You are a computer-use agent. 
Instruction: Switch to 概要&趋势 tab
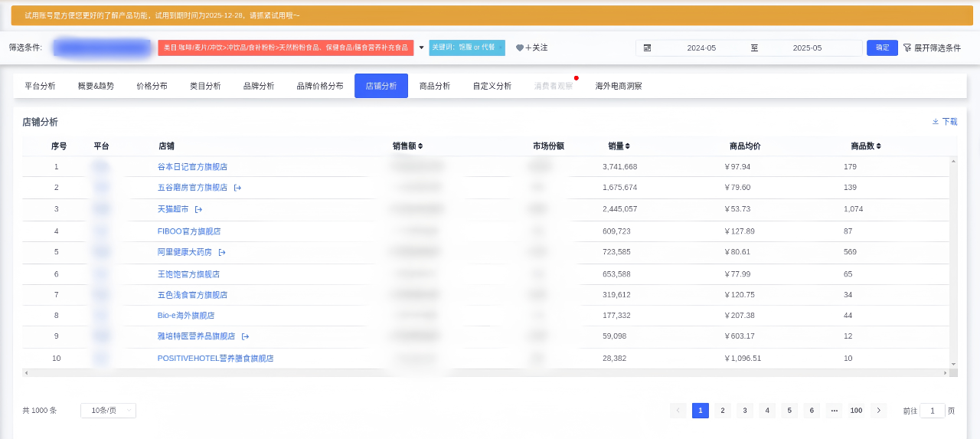tap(96, 86)
